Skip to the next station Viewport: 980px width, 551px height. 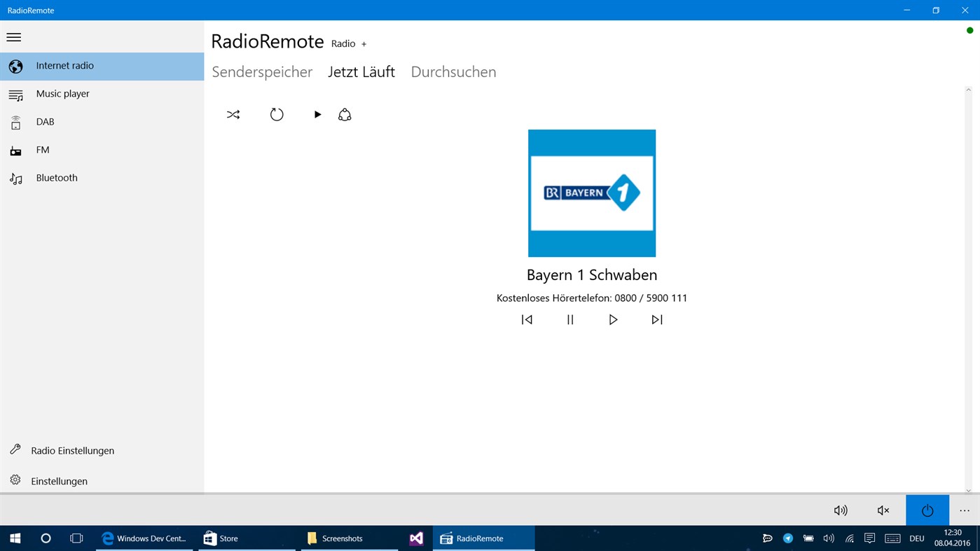(x=656, y=319)
